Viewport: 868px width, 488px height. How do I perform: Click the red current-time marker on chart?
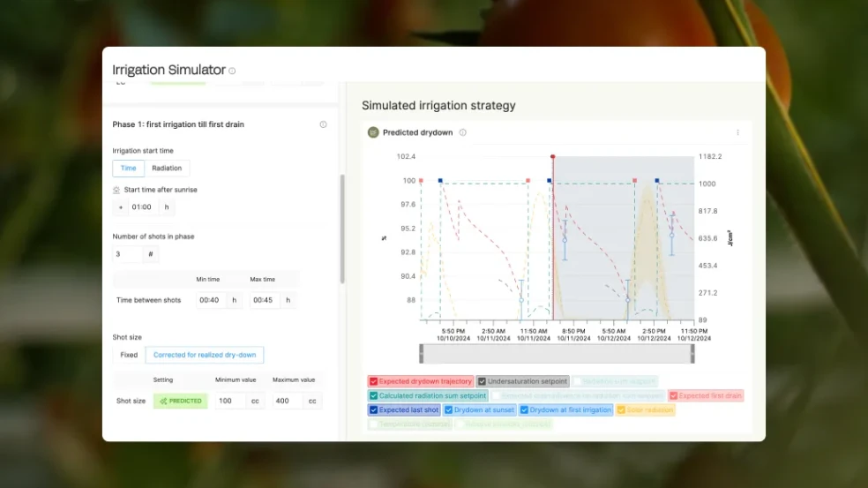click(553, 157)
